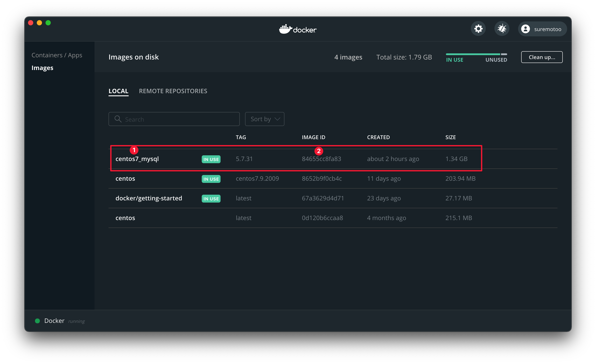
Task: Click the yellow macOS minimize window button
Action: [39, 23]
